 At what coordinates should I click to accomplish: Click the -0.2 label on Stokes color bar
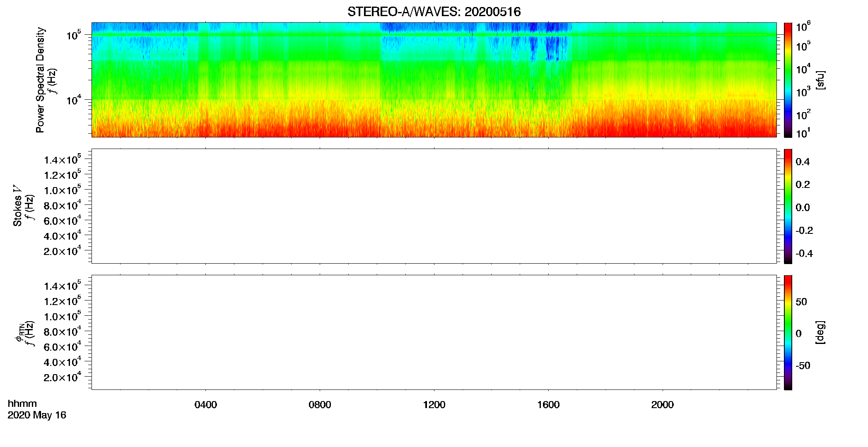pyautogui.click(x=804, y=231)
